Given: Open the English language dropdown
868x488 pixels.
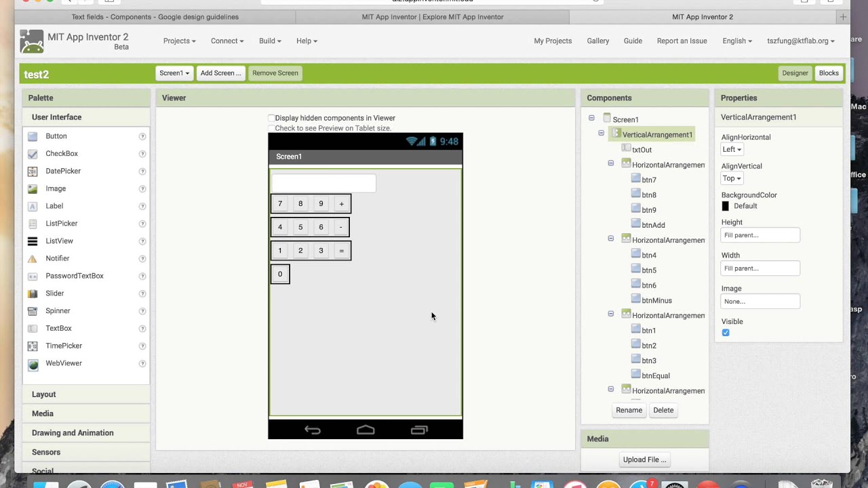Looking at the screenshot, I should tap(737, 41).
